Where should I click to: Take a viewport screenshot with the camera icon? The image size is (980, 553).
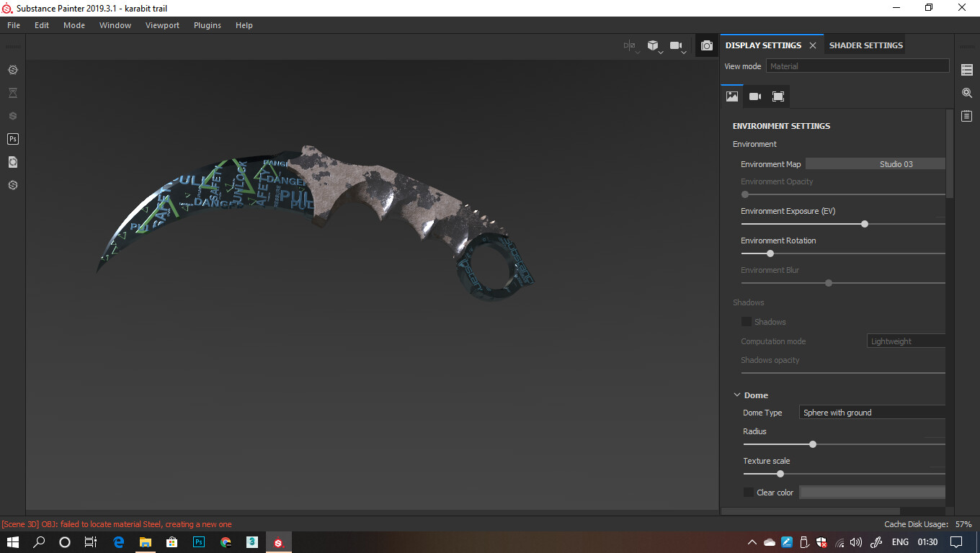point(707,45)
